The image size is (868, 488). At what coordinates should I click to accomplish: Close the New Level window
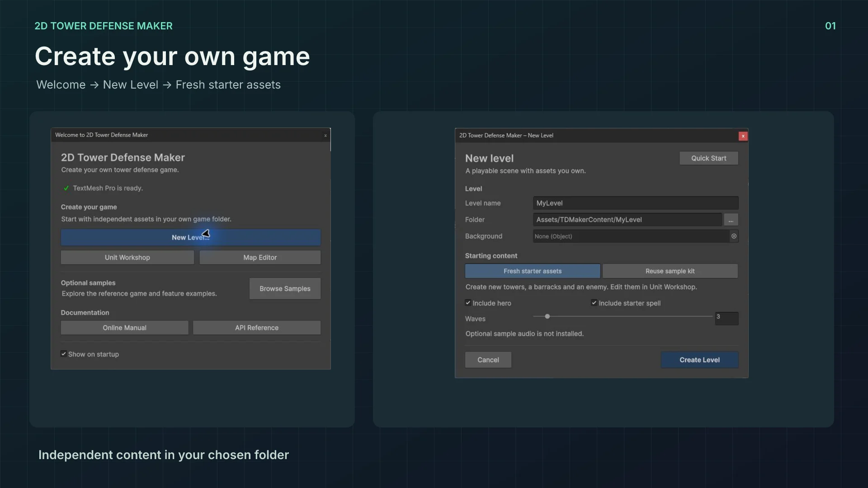click(x=743, y=136)
